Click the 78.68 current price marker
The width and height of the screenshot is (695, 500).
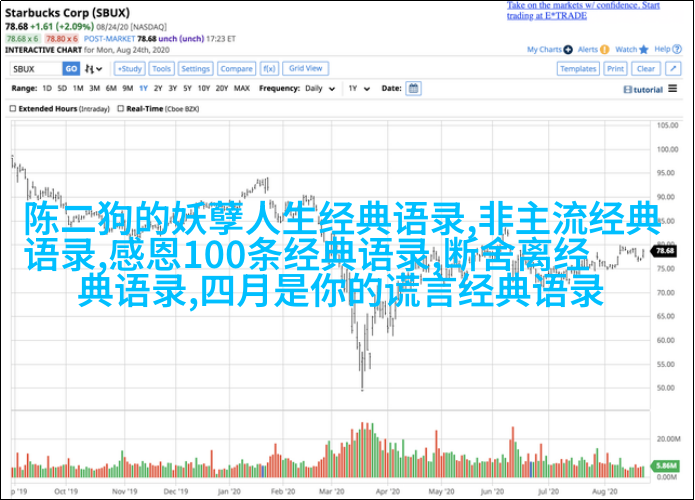point(664,251)
